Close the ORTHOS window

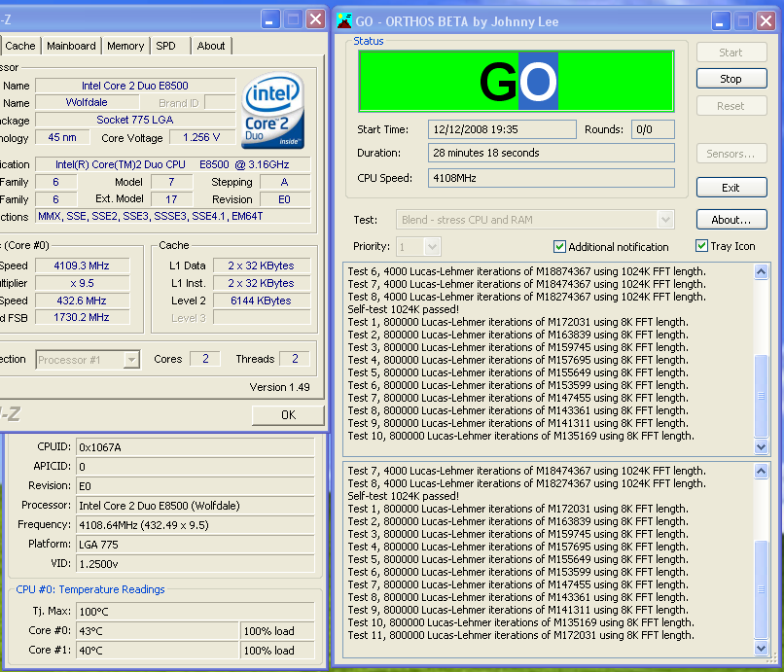point(766,21)
